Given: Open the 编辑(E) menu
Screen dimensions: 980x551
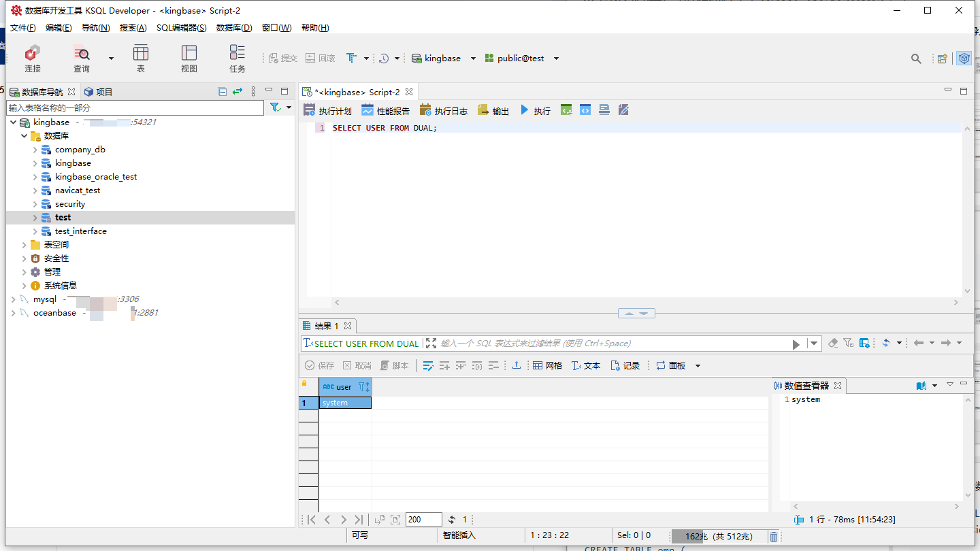Looking at the screenshot, I should coord(59,28).
